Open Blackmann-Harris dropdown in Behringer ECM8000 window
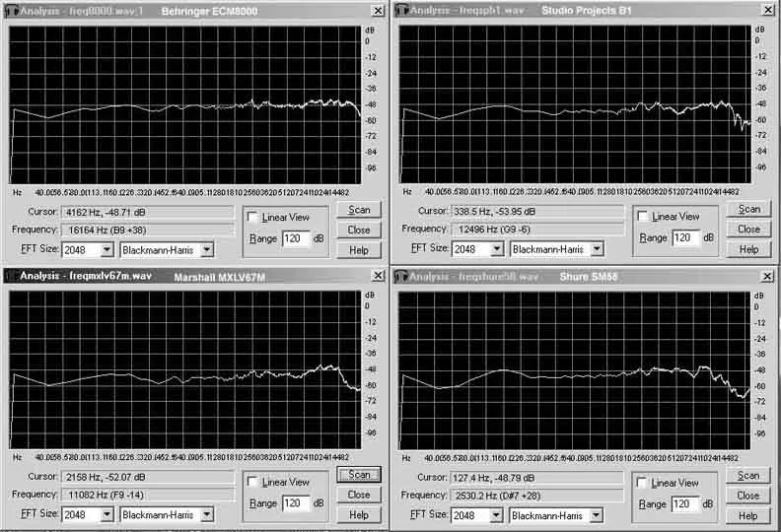This screenshot has height=532, width=781. pos(207,250)
